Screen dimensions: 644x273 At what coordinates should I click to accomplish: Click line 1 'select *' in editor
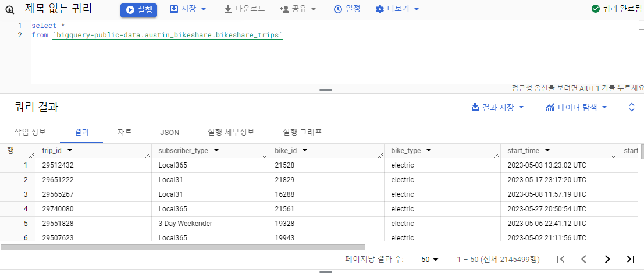(48, 26)
